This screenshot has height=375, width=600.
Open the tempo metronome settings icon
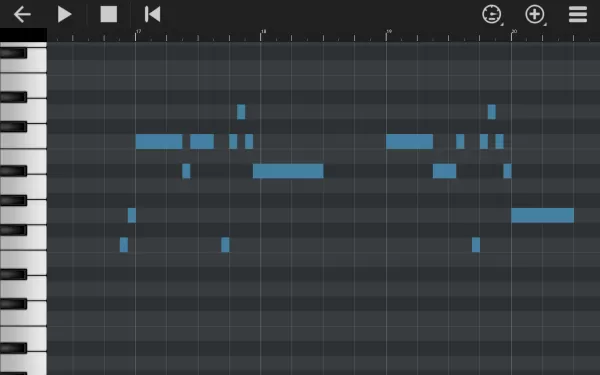[492, 15]
